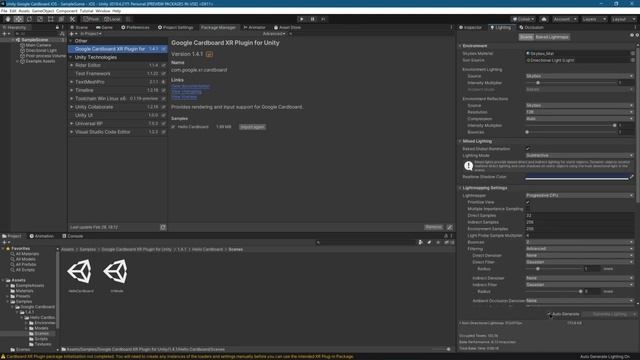
Task: Switch to the Occlusion tab
Action: pos(531,27)
